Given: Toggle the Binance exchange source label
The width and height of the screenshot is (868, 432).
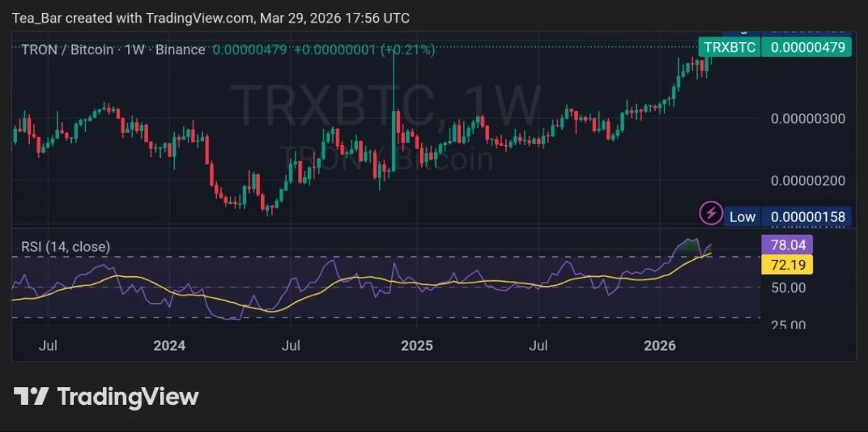Looking at the screenshot, I should point(181,50).
